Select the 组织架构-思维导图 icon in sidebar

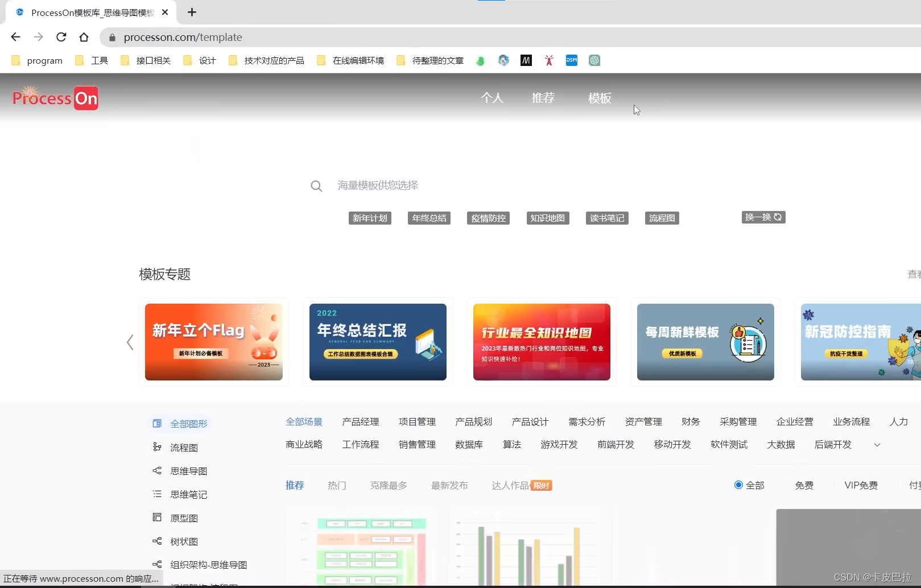pyautogui.click(x=157, y=565)
